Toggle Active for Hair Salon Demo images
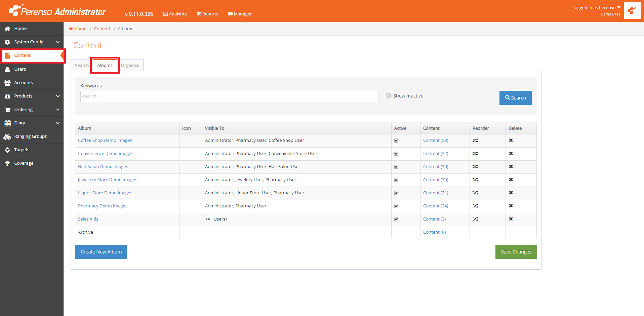The image size is (644, 316). click(x=396, y=167)
